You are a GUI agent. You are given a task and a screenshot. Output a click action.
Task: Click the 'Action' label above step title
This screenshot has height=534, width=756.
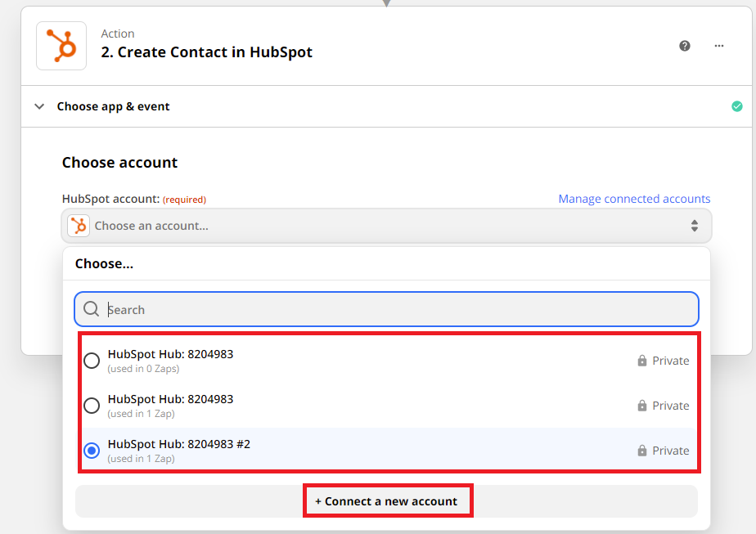(x=118, y=34)
